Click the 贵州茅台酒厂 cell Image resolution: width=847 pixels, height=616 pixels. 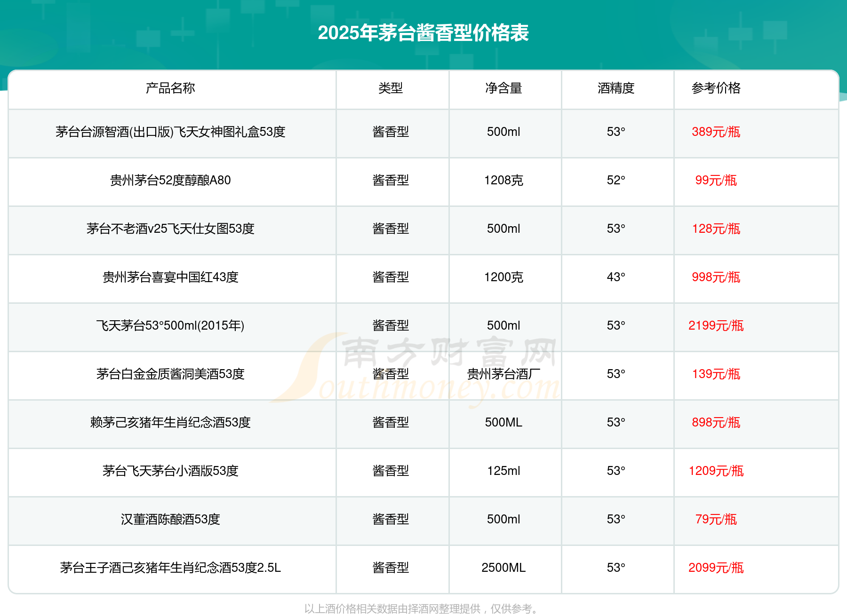pos(503,374)
